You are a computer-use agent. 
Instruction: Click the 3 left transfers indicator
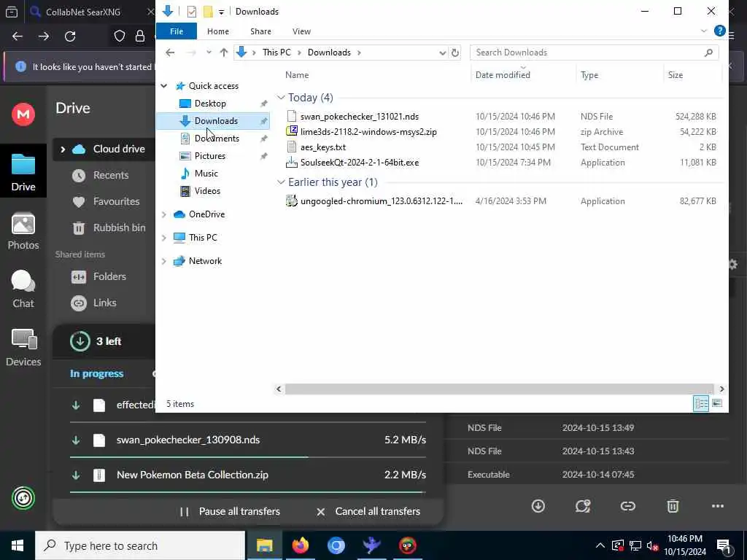tap(96, 341)
